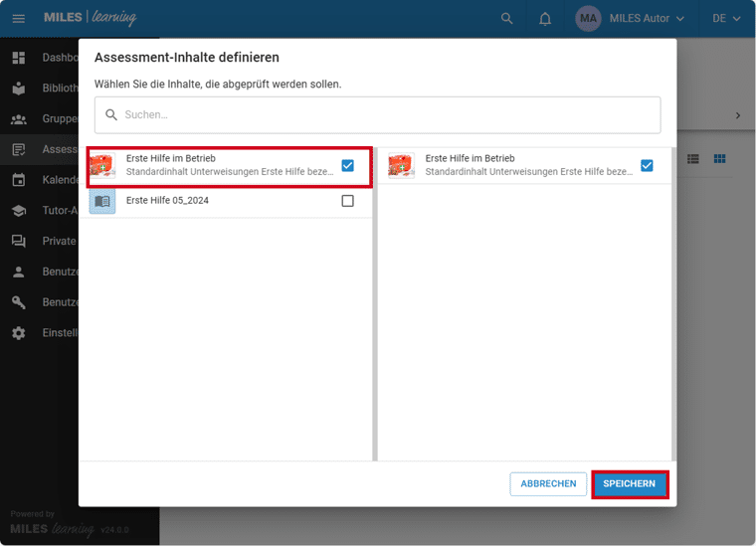The height and width of the screenshot is (546, 756).
Task: Expand the right chevron arrow behind dialog
Action: coord(737,115)
